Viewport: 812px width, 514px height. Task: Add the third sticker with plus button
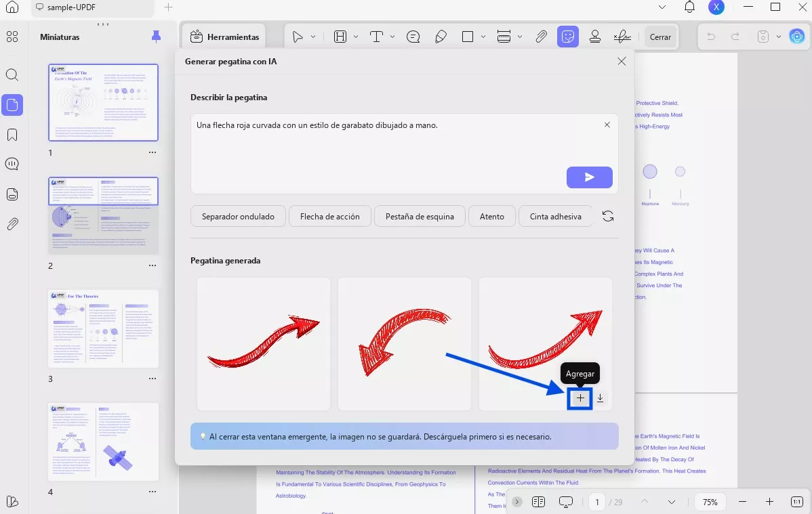(580, 398)
